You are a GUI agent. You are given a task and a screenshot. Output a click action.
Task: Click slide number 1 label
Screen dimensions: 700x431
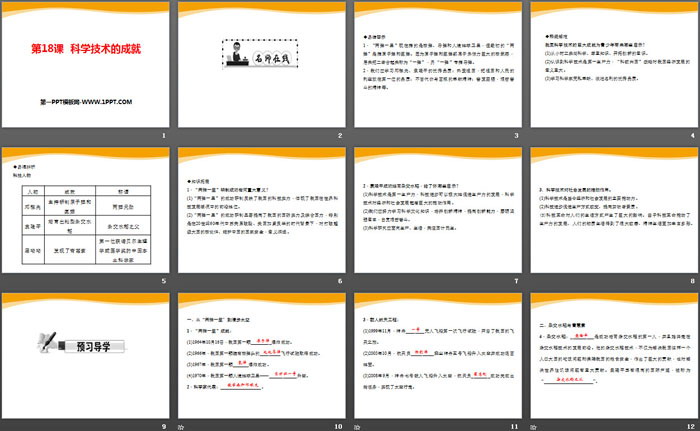[x=163, y=135]
